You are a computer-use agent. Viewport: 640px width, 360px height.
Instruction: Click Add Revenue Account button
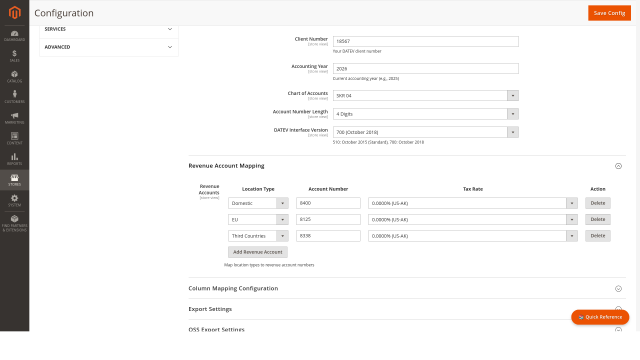[x=258, y=252]
